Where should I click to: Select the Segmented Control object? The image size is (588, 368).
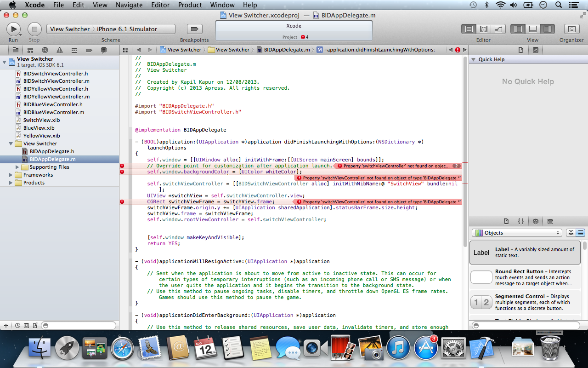pos(525,302)
